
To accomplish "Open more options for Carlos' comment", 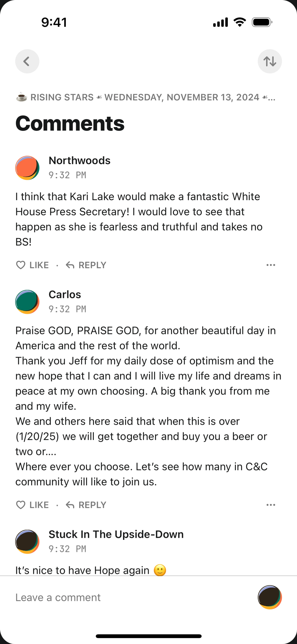I will tap(271, 505).
